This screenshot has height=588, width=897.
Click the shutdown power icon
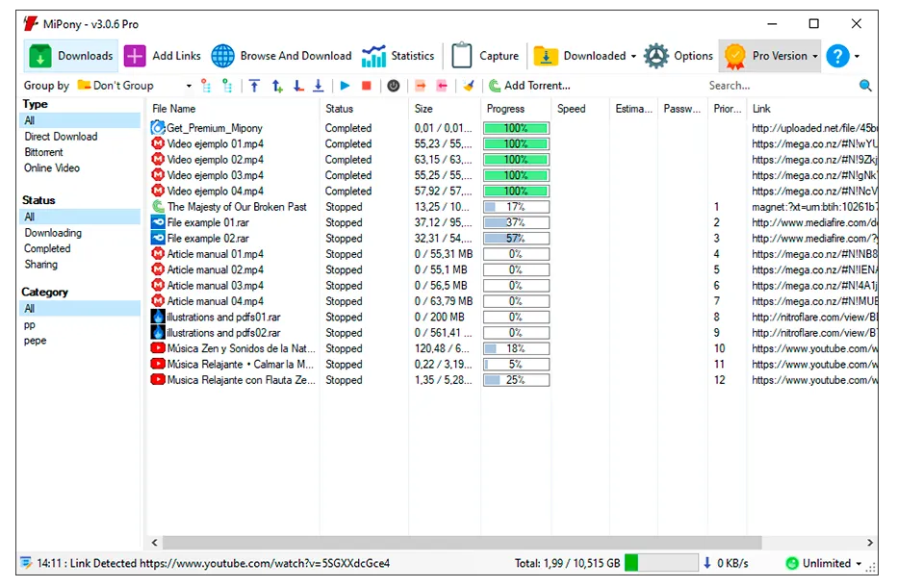pos(394,86)
